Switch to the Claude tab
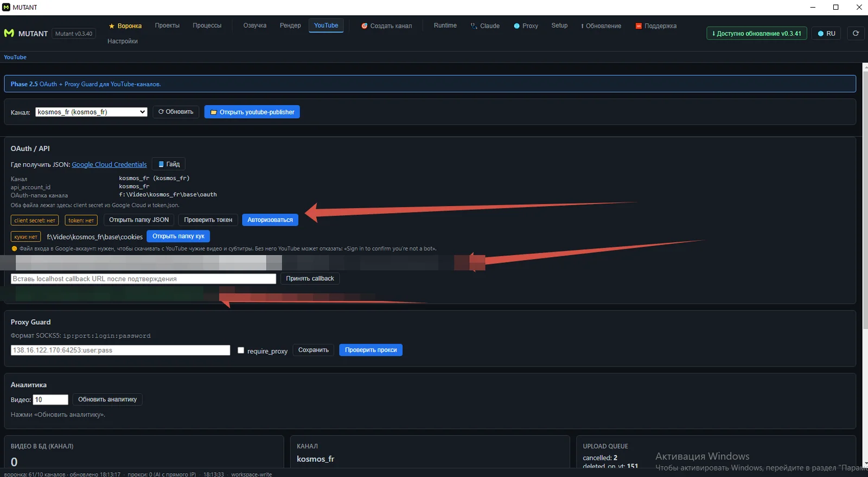Screen dimensions: 868x477 click(485, 26)
